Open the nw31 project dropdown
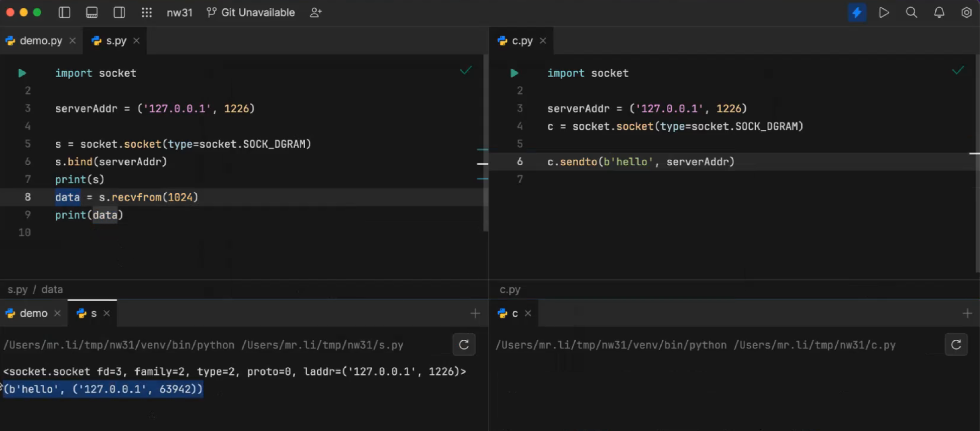Screen dimensions: 980x431 (x=180, y=13)
